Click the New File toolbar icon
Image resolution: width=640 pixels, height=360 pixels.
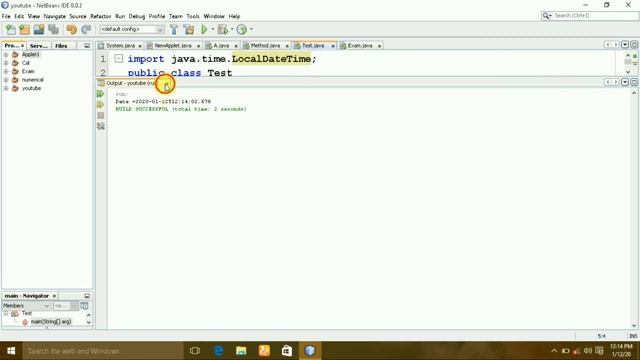[11, 29]
